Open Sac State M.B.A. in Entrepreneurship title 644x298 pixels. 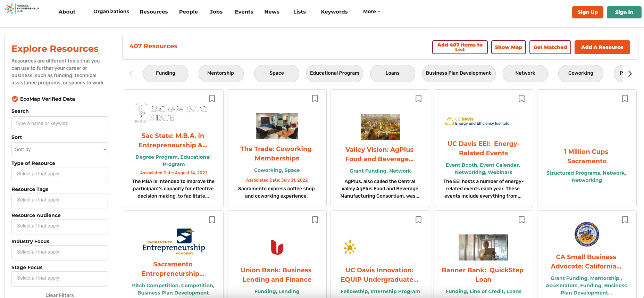(173, 140)
